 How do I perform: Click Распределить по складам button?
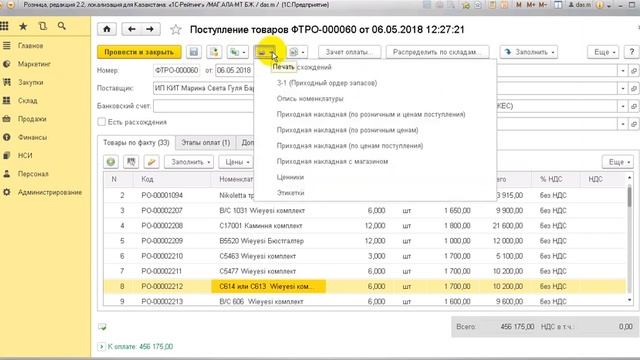(x=437, y=52)
